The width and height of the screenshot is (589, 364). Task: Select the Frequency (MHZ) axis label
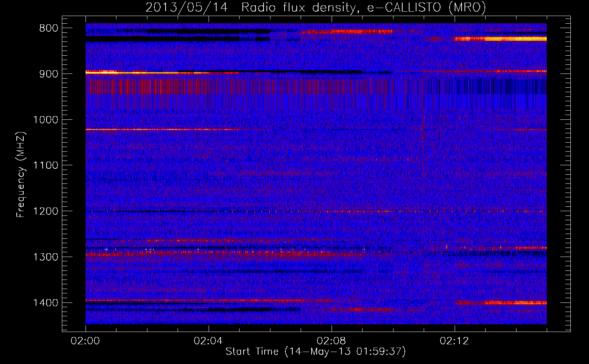pyautogui.click(x=21, y=175)
